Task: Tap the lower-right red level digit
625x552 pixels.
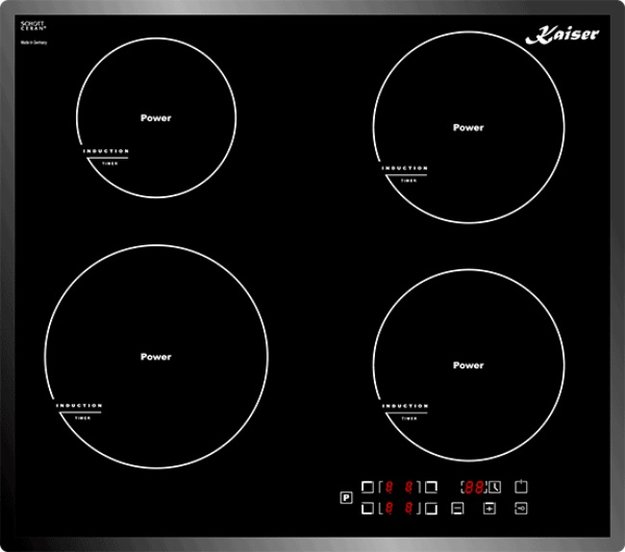Action: (409, 509)
